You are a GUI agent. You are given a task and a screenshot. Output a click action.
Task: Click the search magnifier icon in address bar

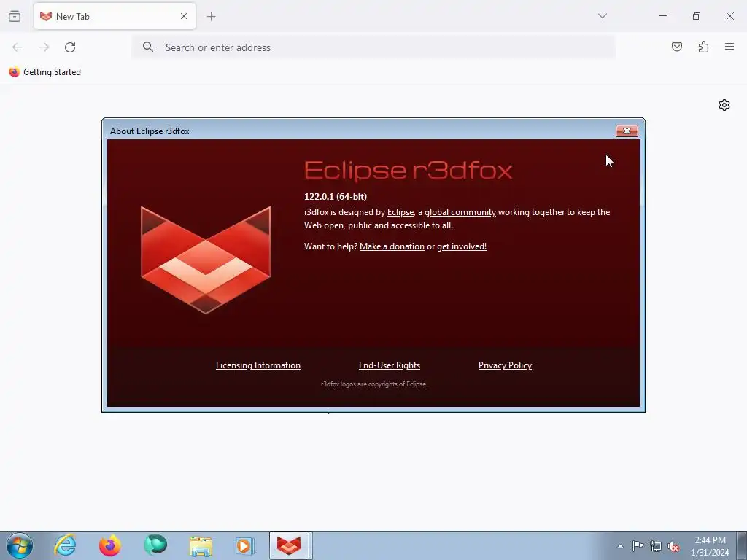click(147, 47)
